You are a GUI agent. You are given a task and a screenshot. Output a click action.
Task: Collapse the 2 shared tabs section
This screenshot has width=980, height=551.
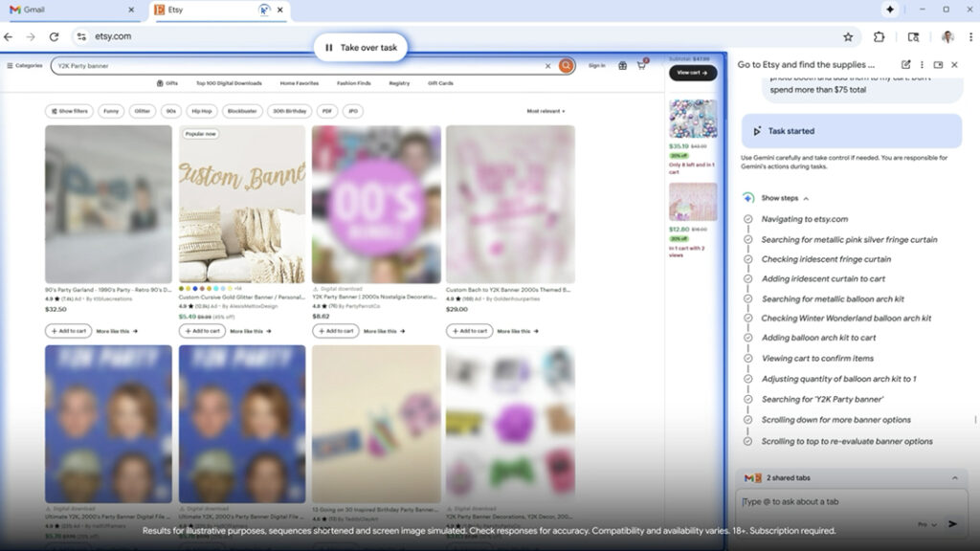point(954,477)
